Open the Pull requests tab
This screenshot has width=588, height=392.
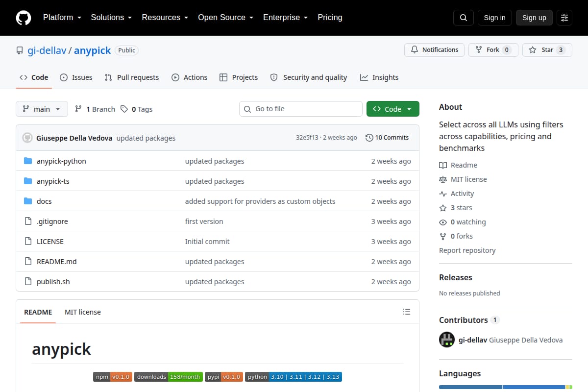(x=132, y=77)
